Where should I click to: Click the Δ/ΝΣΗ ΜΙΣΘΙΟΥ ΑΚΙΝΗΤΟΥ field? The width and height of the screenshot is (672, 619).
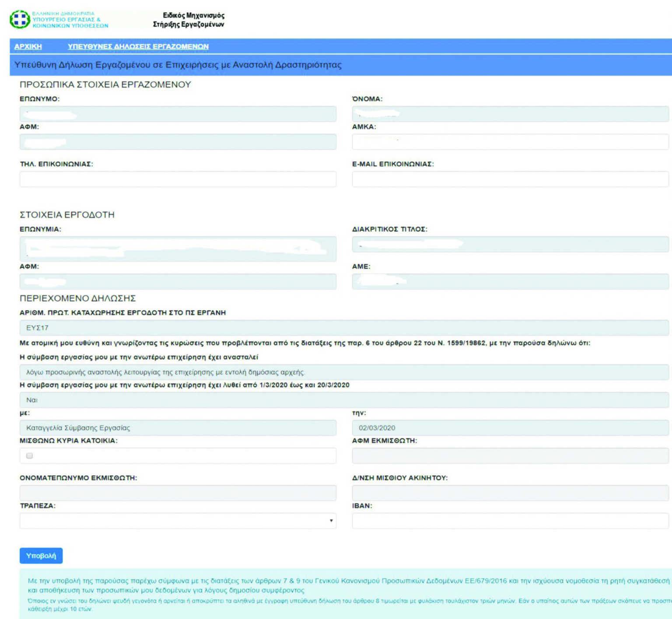click(510, 493)
